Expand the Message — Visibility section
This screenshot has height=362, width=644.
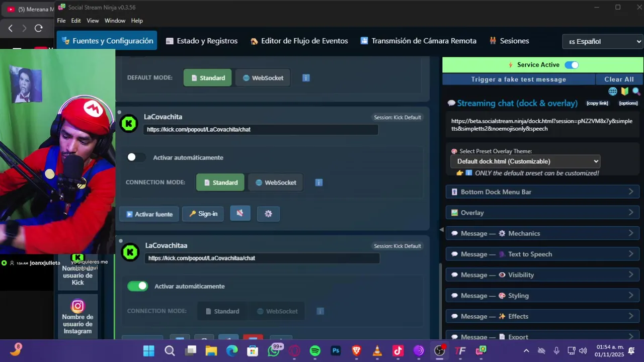click(x=542, y=275)
